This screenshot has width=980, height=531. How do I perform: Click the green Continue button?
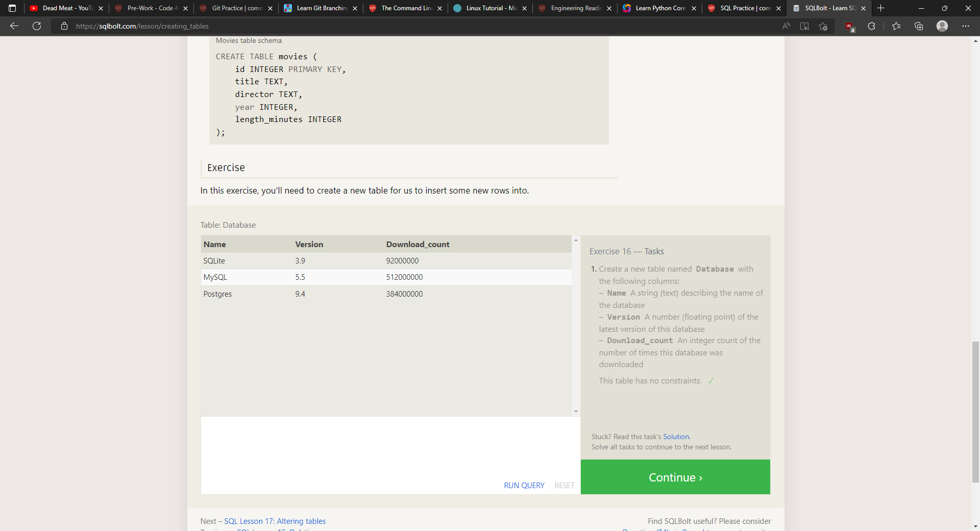pyautogui.click(x=675, y=477)
